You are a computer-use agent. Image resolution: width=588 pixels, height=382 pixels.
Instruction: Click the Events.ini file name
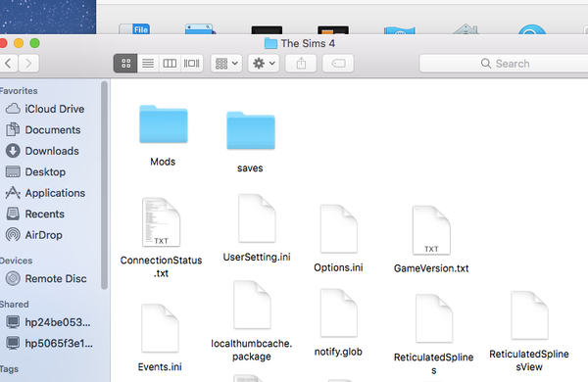[160, 366]
